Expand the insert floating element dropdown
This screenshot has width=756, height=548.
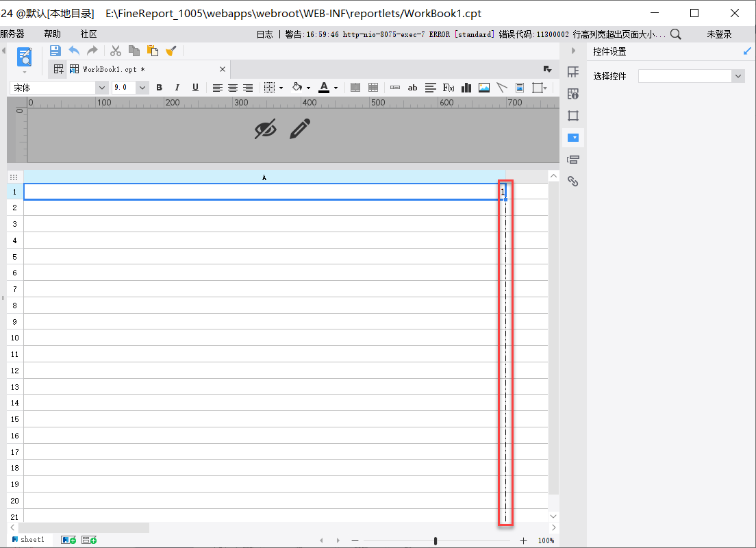[x=545, y=88]
